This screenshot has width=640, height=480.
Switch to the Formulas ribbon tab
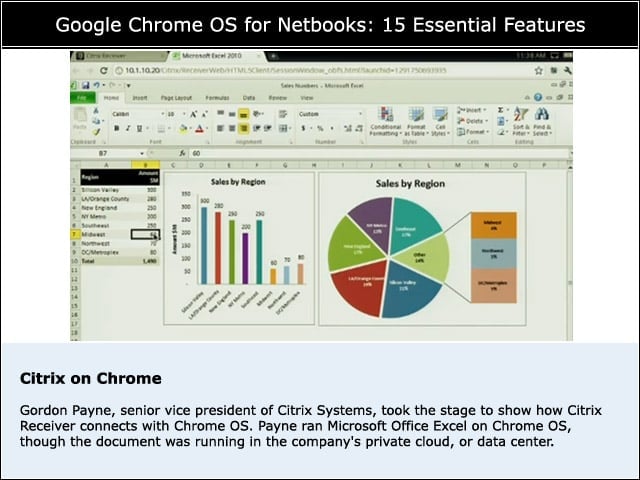pyautogui.click(x=217, y=98)
